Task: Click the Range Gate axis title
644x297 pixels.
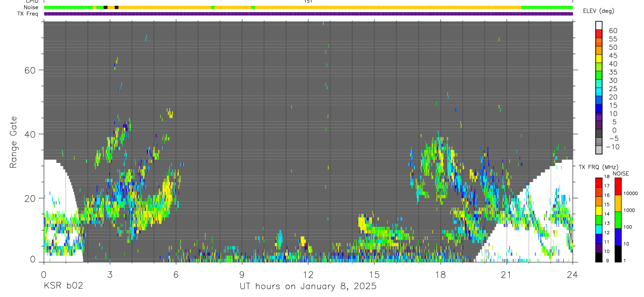Action: pyautogui.click(x=14, y=142)
